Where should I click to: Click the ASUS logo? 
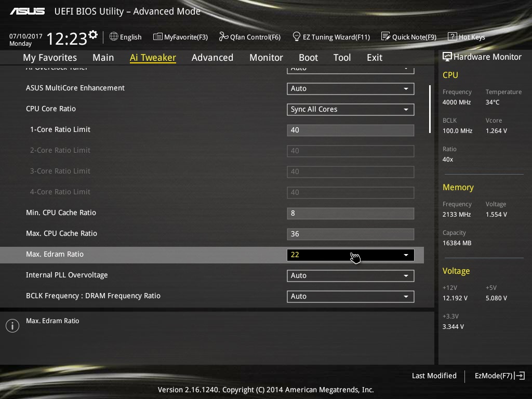(x=27, y=11)
